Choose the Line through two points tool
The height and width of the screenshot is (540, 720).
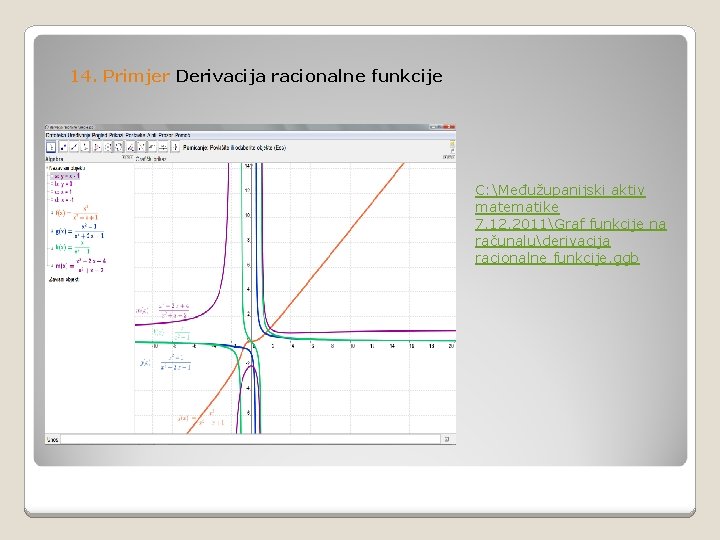coord(74,147)
